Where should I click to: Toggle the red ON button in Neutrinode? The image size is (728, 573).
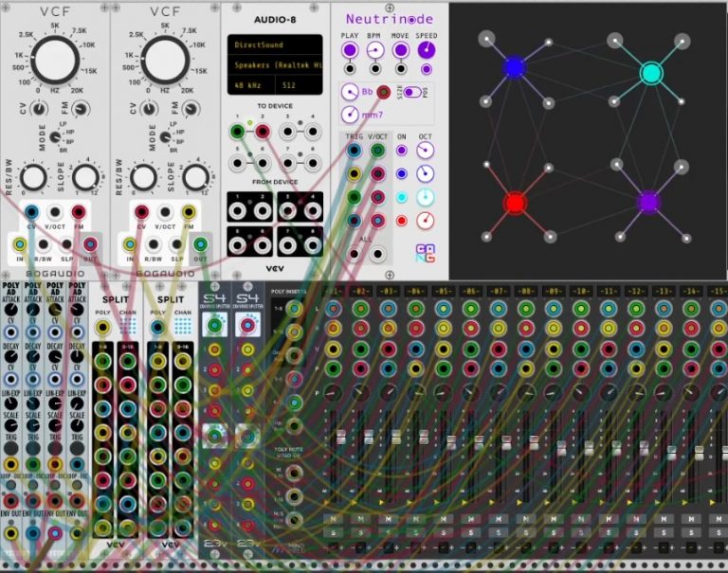tap(402, 221)
